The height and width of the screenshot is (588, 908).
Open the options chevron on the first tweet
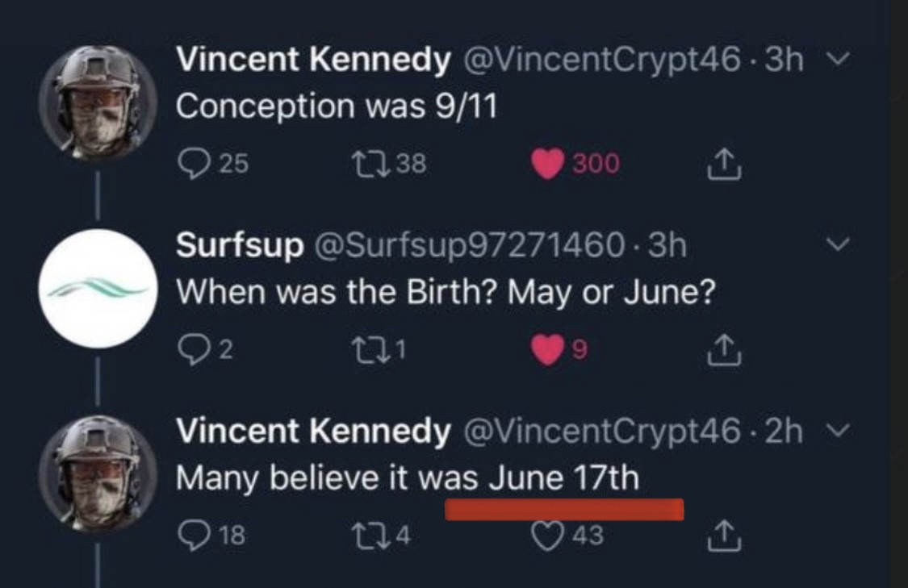pos(842,60)
